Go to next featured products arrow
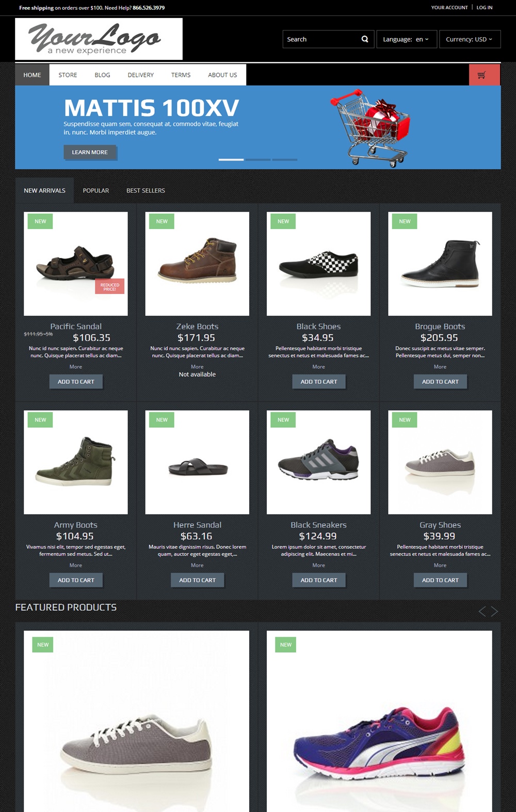Viewport: 516px width, 812px height. coord(494,611)
